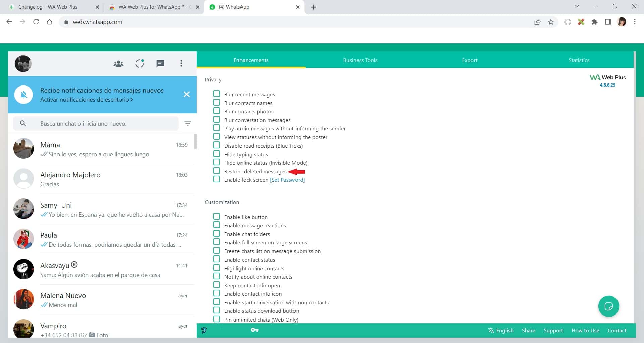The width and height of the screenshot is (644, 343).
Task: Open WhatsApp three-dot menu in sidebar
Action: click(181, 64)
